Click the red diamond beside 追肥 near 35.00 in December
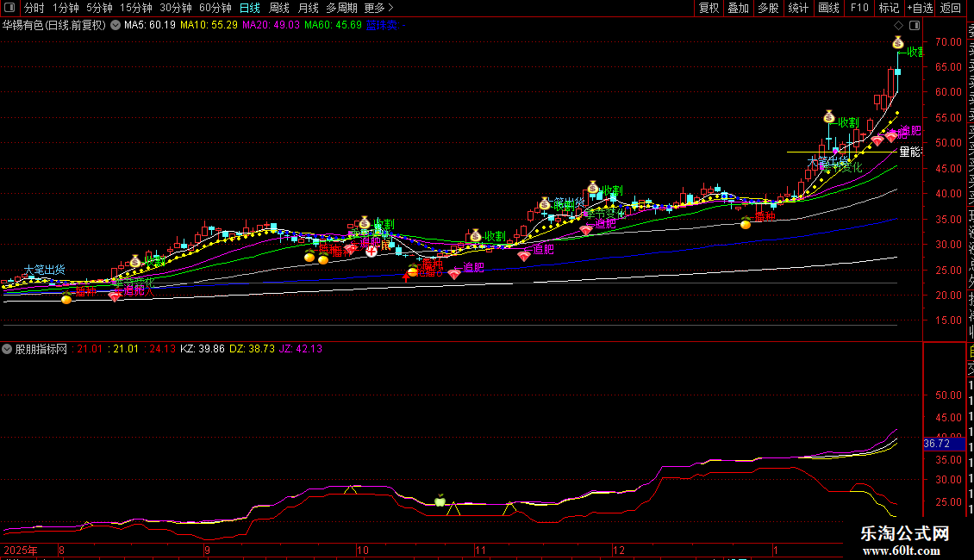 (x=586, y=230)
